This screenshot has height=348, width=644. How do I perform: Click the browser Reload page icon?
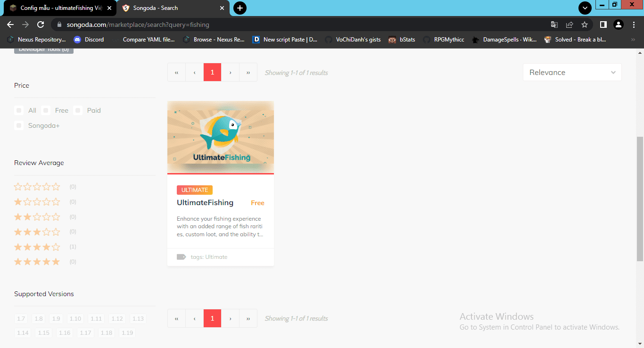pos(41,25)
